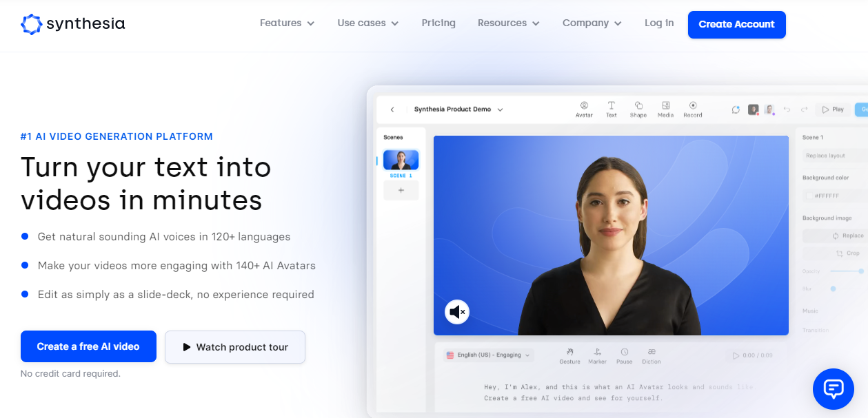Viewport: 868px width, 418px height.
Task: Click the Pause icon
Action: (x=624, y=355)
